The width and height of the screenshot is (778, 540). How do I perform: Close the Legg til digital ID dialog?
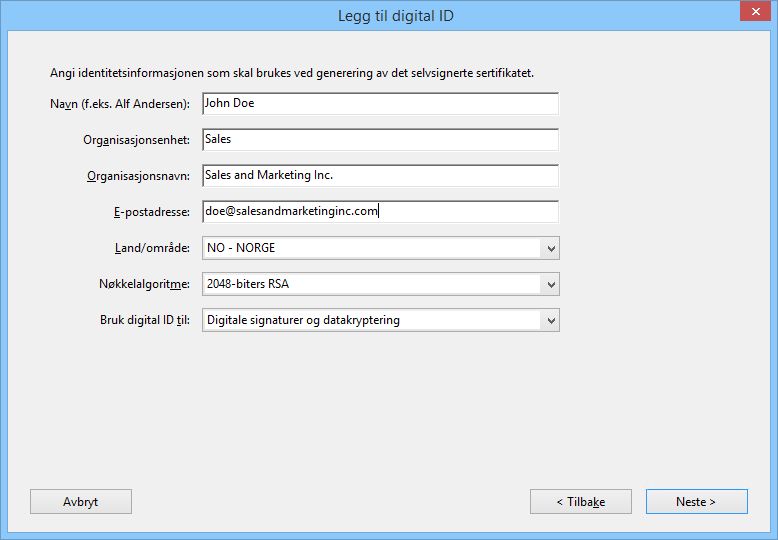pos(755,11)
